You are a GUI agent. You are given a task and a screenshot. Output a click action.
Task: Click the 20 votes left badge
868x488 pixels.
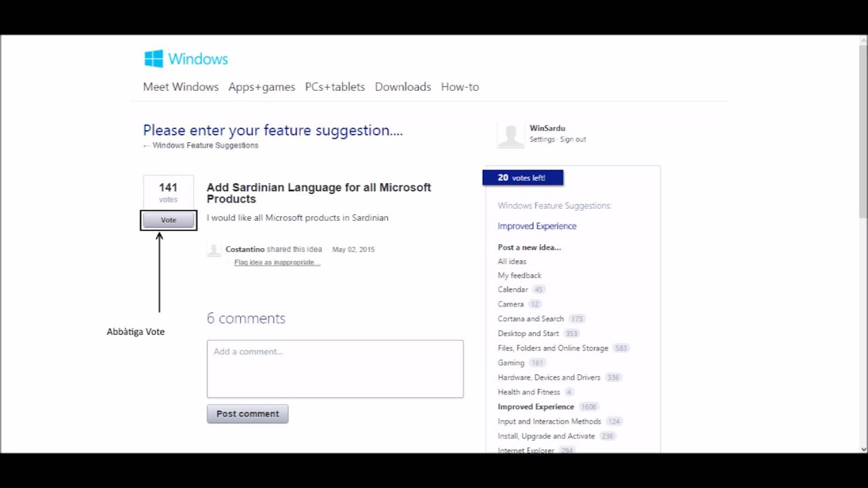523,178
